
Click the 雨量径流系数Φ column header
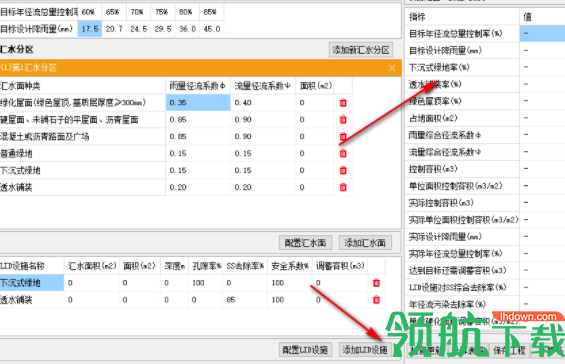point(198,86)
